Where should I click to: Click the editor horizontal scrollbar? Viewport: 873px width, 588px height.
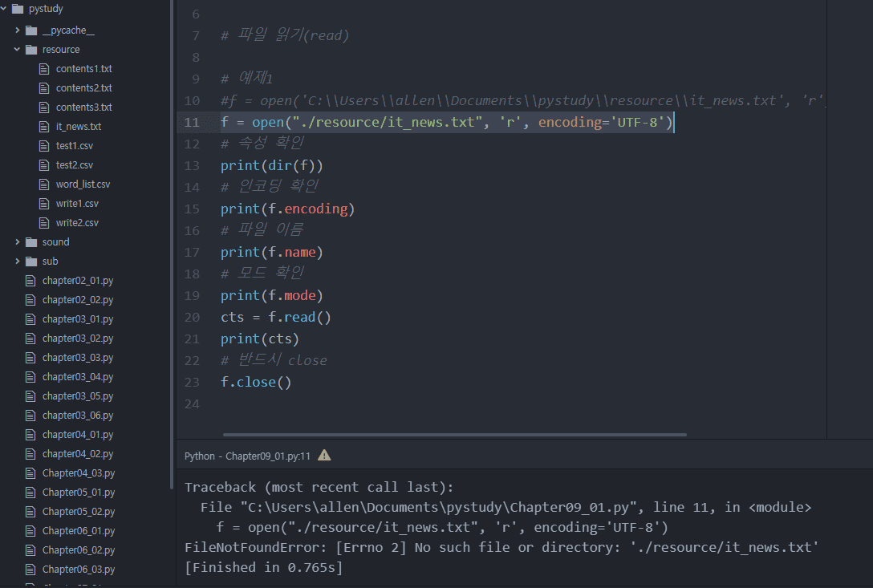coord(454,434)
